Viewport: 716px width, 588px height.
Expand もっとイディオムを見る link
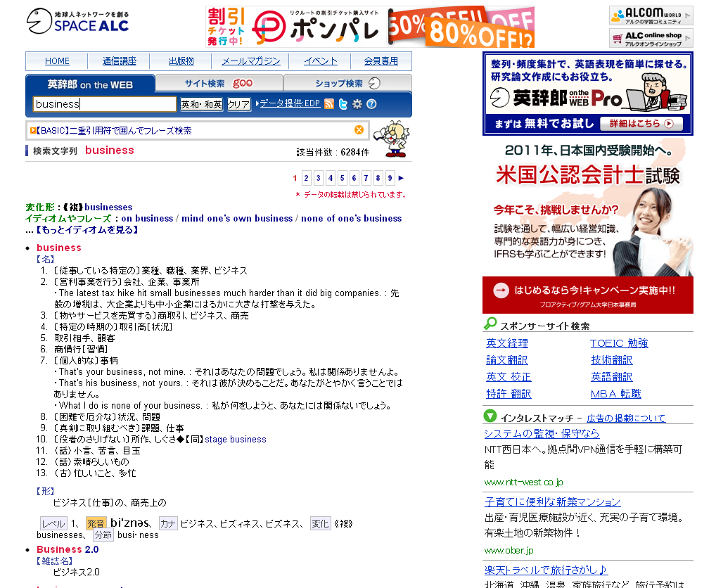(x=87, y=229)
